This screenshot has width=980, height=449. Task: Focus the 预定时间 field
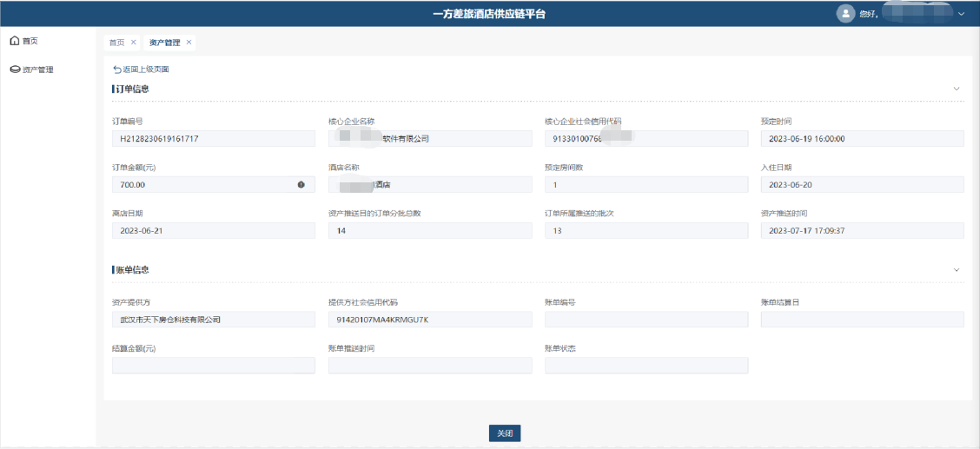coord(862,138)
